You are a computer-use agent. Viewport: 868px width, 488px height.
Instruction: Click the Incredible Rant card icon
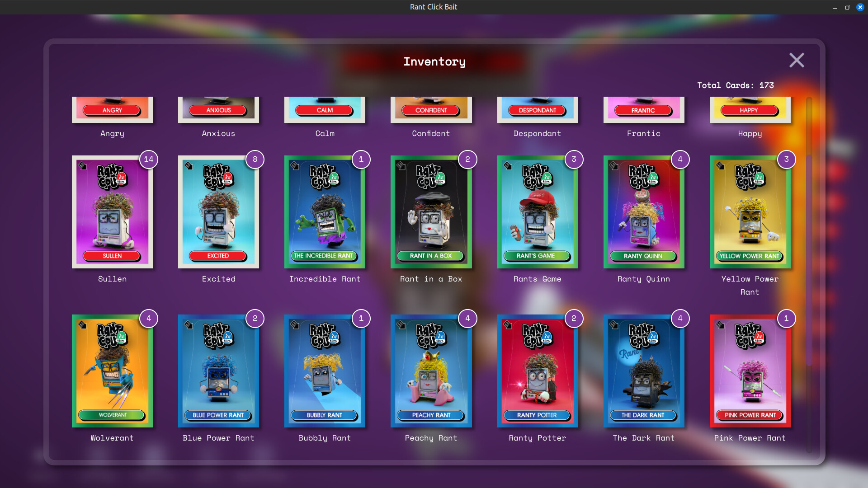(325, 211)
